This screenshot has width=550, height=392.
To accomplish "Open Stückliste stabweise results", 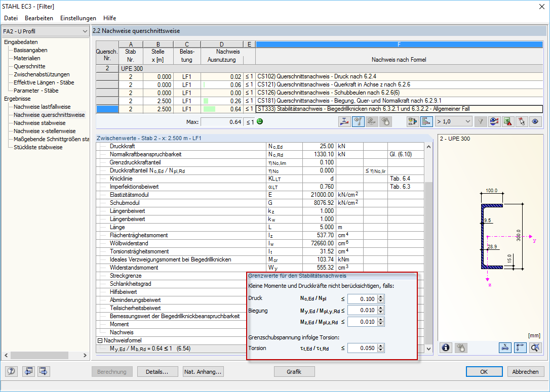I will [38, 147].
